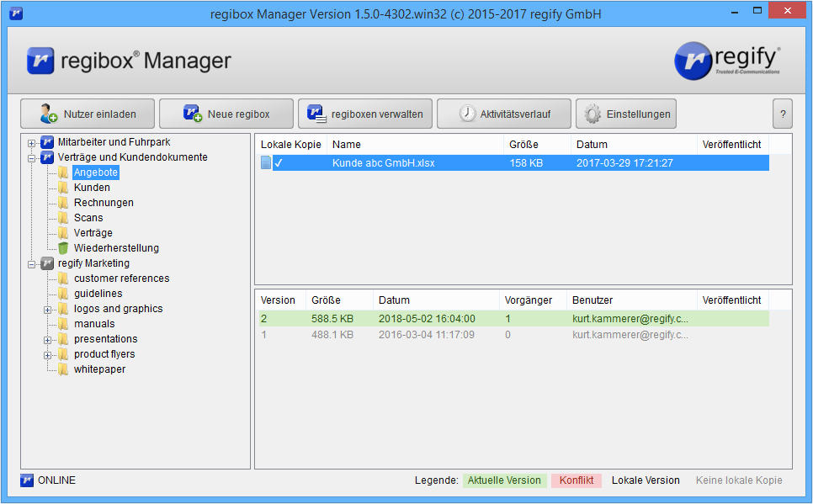Click the Scans folder icon
The image size is (813, 504).
click(x=63, y=217)
